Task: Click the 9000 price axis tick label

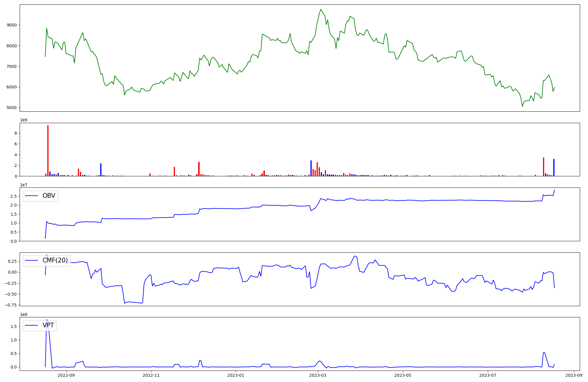Action: point(12,25)
